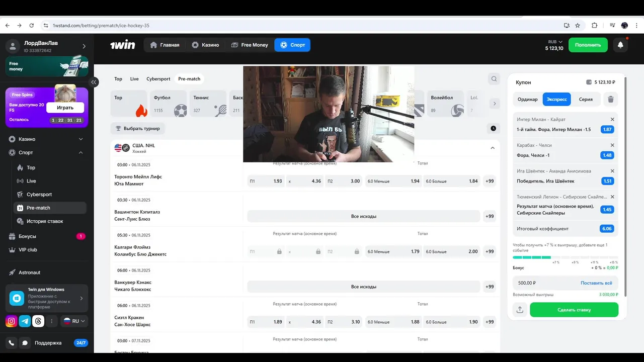Click the 1win logo

point(123,45)
